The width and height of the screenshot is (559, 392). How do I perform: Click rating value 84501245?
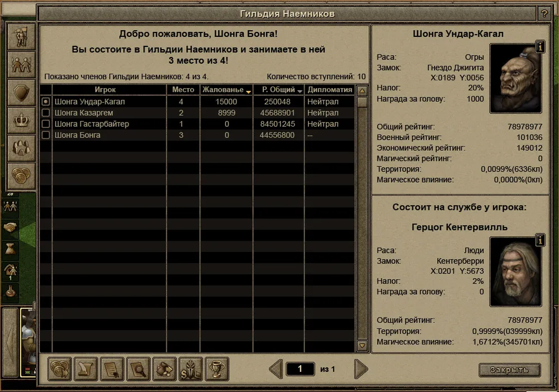tap(277, 124)
